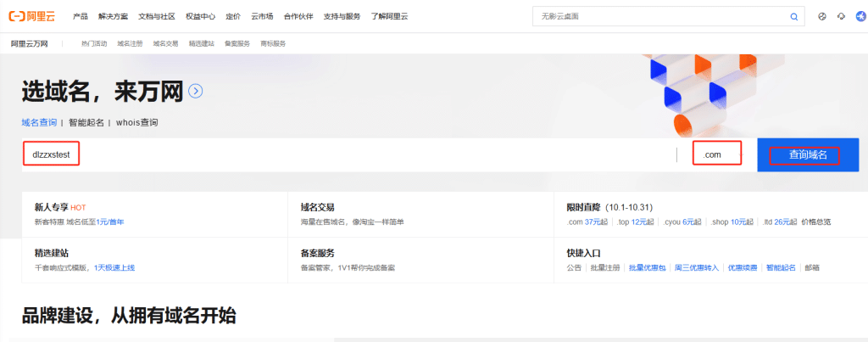
Task: Click the 快捷入口 heading
Action: [583, 253]
